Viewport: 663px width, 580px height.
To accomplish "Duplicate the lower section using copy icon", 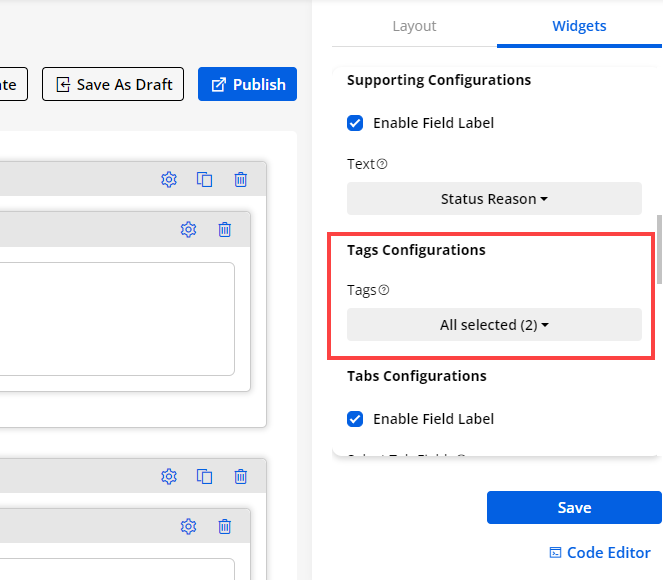I will (x=204, y=477).
